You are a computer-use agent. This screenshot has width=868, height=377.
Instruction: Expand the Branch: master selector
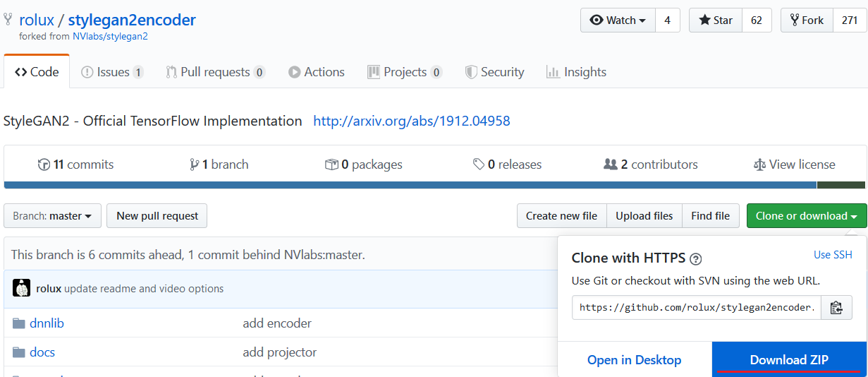click(x=52, y=216)
